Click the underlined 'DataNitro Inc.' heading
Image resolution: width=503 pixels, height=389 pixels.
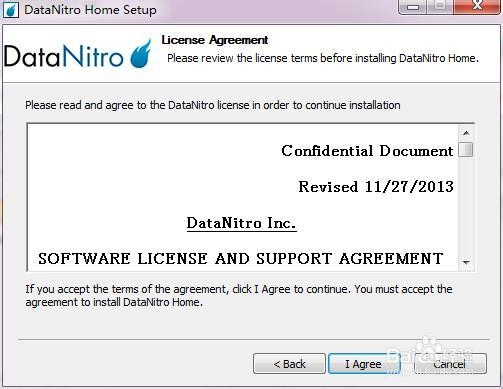pos(241,223)
